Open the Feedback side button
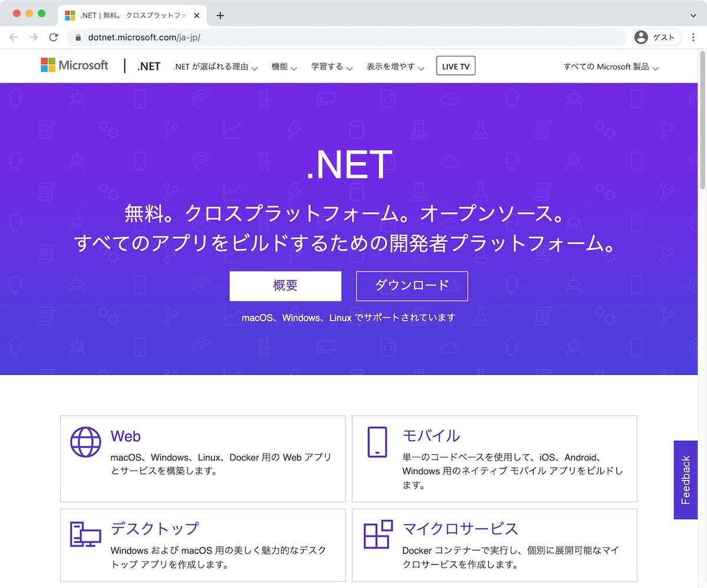This screenshot has height=588, width=707. pos(685,480)
